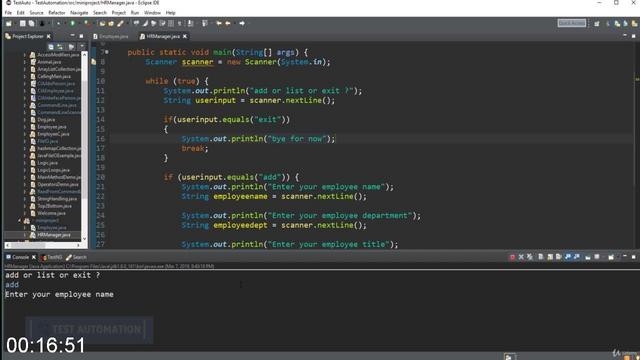
Task: Open the Search menu
Action: [100, 13]
